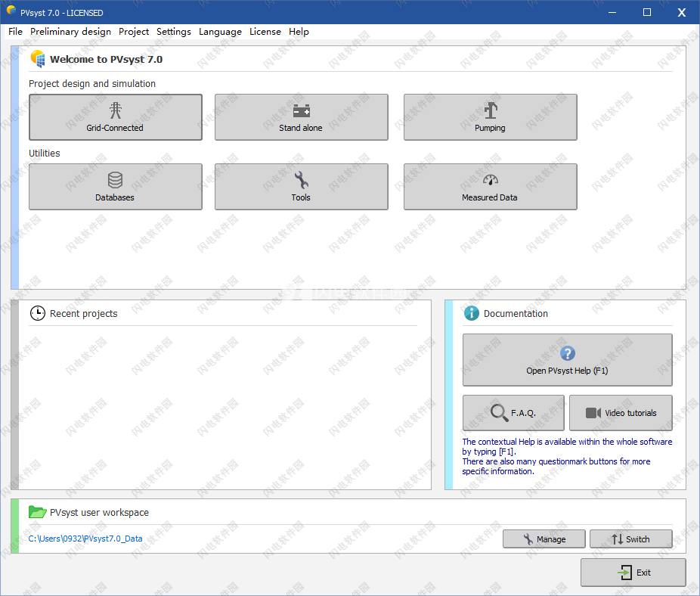Switch the user workspace

[630, 539]
